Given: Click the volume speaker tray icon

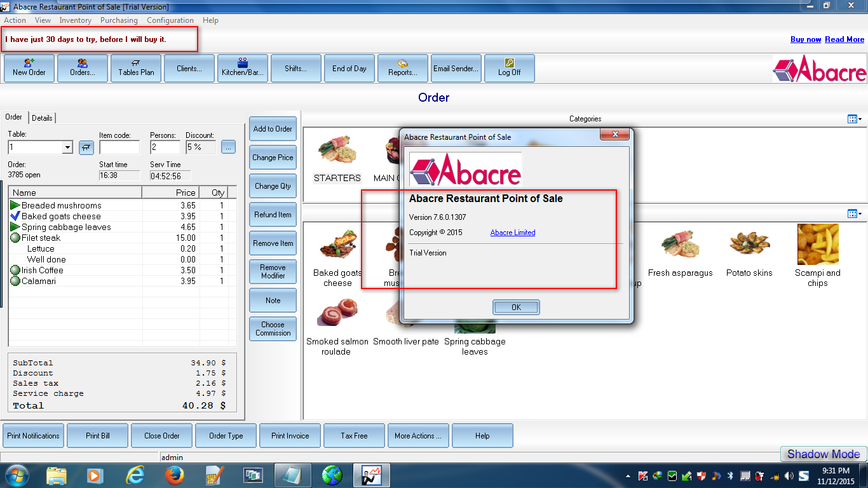Looking at the screenshot, I should pyautogui.click(x=789, y=475).
